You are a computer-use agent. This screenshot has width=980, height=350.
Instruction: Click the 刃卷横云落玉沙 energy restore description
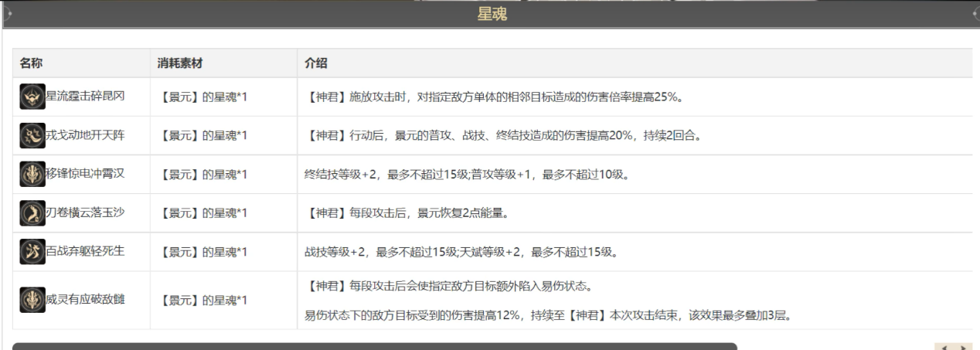[x=408, y=213]
